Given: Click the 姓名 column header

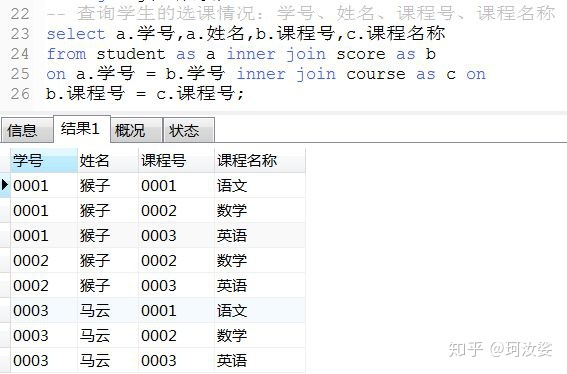Looking at the screenshot, I should pyautogui.click(x=108, y=160).
